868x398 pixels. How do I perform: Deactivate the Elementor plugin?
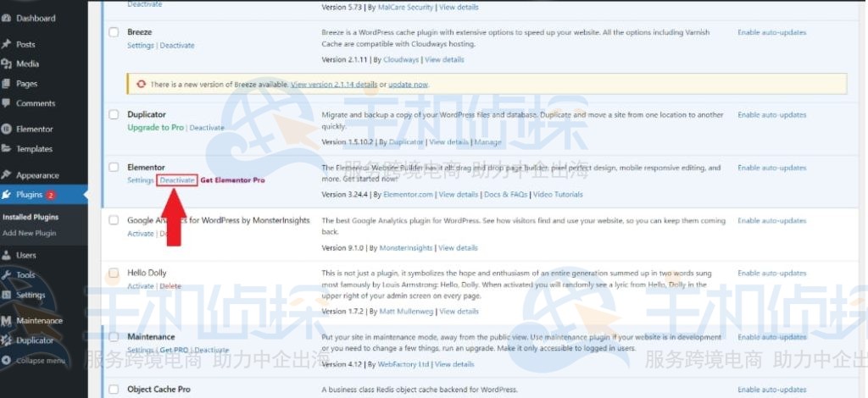177,180
